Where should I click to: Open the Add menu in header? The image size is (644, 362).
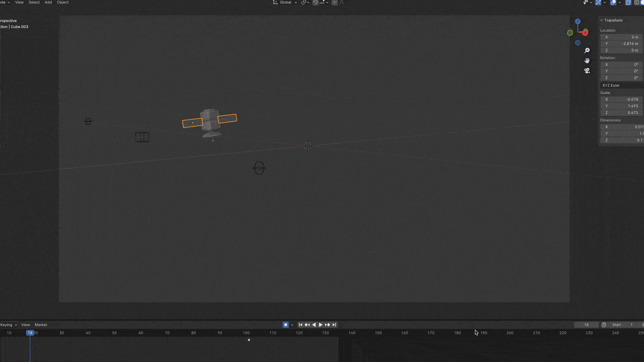(x=48, y=3)
